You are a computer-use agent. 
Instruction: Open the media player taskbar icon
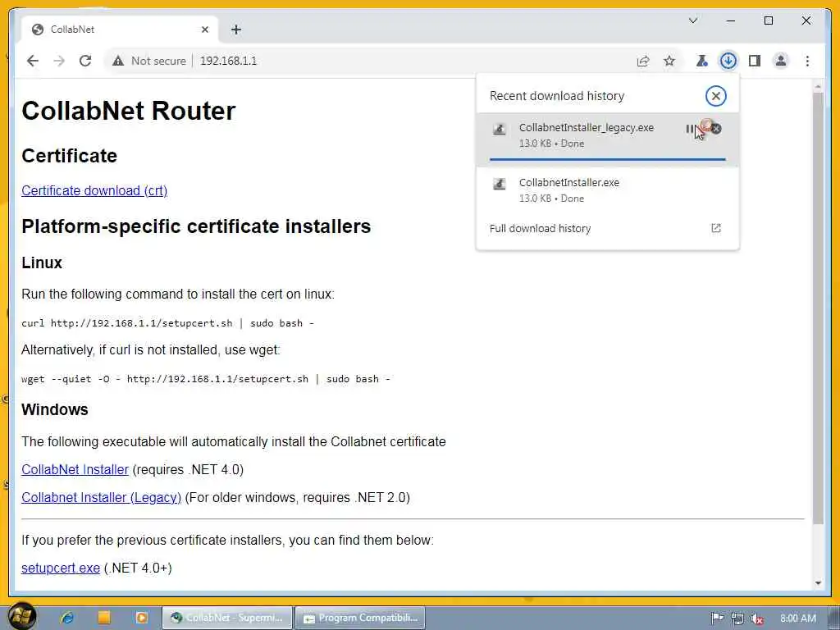[x=141, y=618]
